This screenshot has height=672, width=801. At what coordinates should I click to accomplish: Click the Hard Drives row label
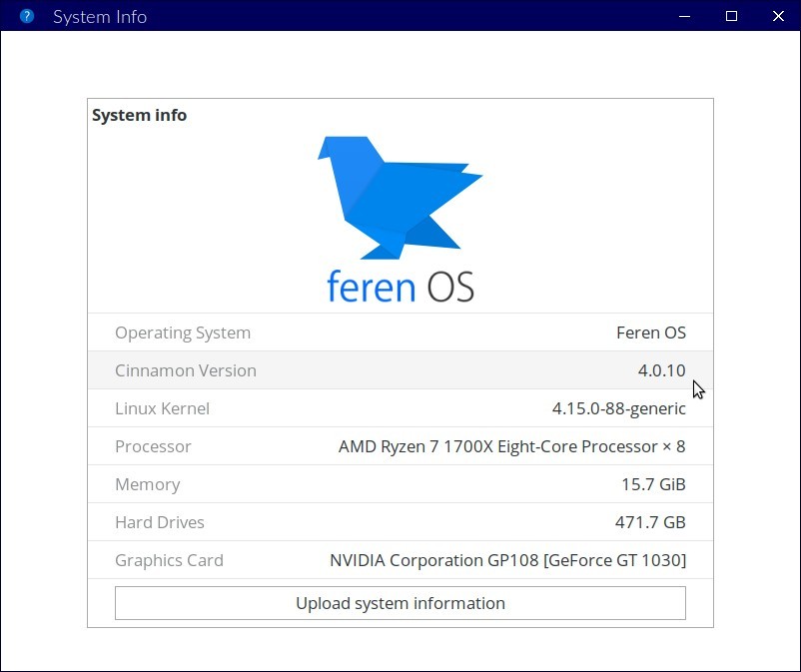pyautogui.click(x=160, y=522)
